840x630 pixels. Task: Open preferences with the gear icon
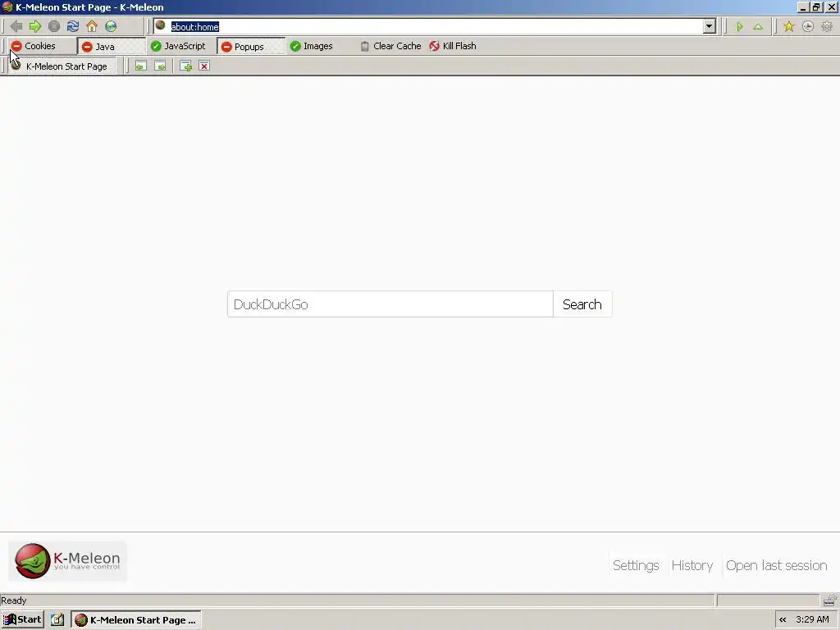click(827, 27)
